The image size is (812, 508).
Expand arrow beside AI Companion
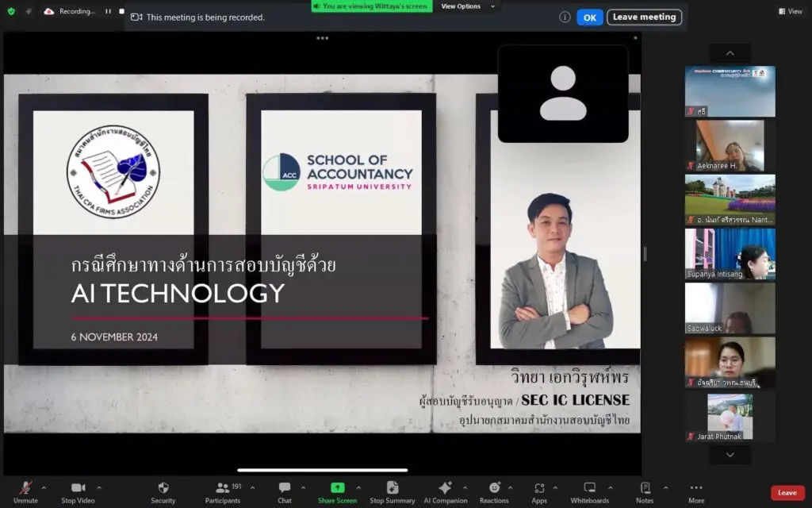coord(465,488)
